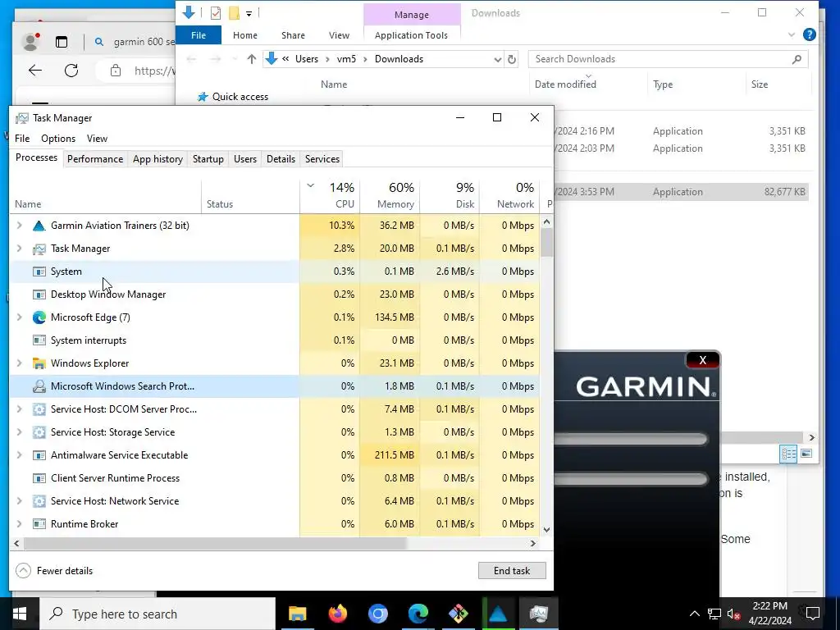Switch Explorer to details view icon
Image resolution: width=840 pixels, height=630 pixels.
pos(788,454)
